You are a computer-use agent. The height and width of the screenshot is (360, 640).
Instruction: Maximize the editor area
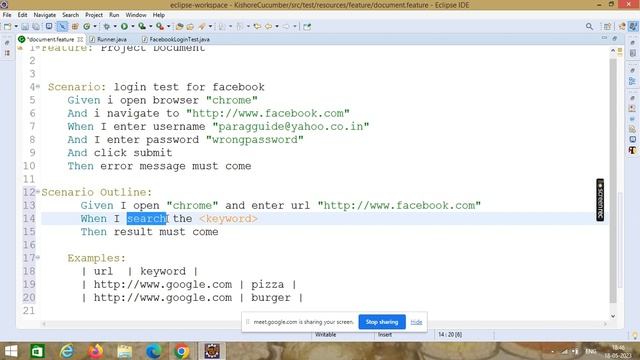point(615,38)
